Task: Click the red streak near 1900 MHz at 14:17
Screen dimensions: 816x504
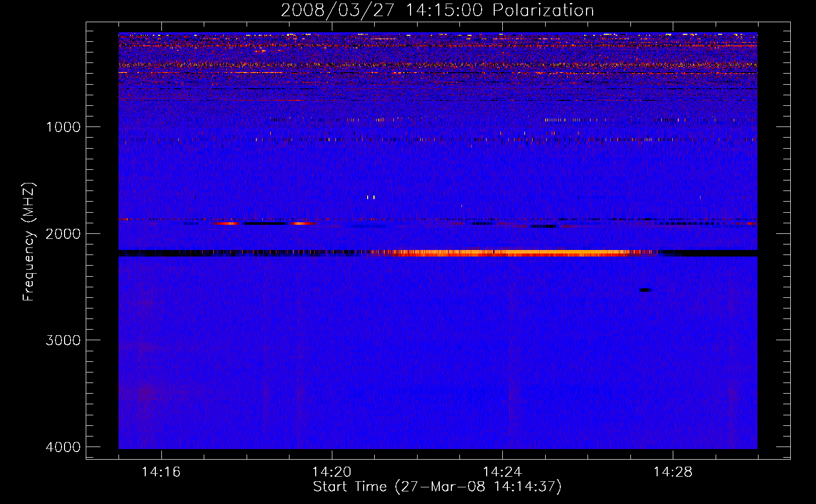Action: coord(225,223)
